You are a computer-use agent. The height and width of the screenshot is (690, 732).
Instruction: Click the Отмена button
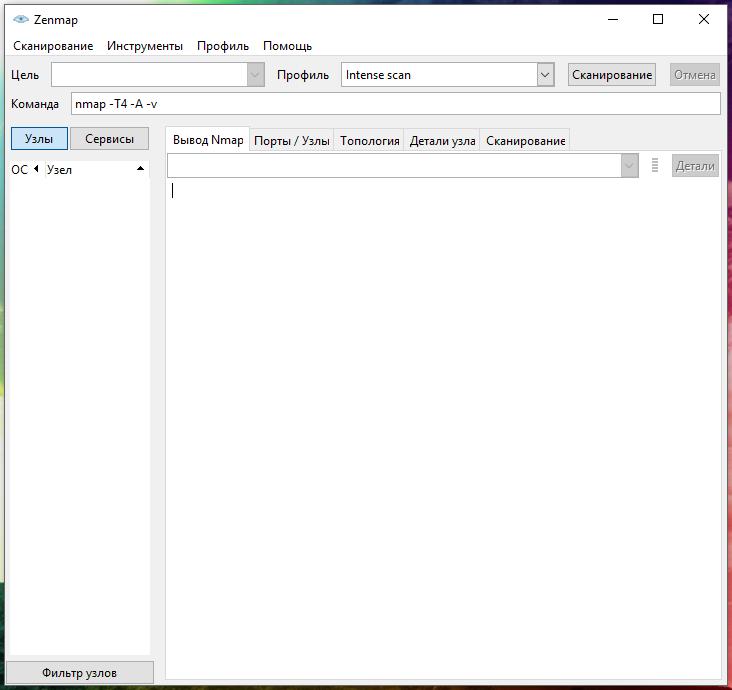[x=694, y=75]
